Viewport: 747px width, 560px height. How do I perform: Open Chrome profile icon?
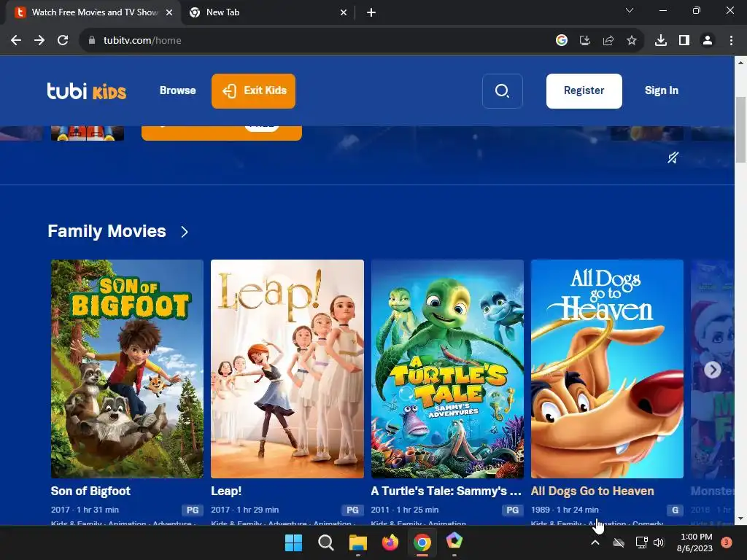(708, 41)
